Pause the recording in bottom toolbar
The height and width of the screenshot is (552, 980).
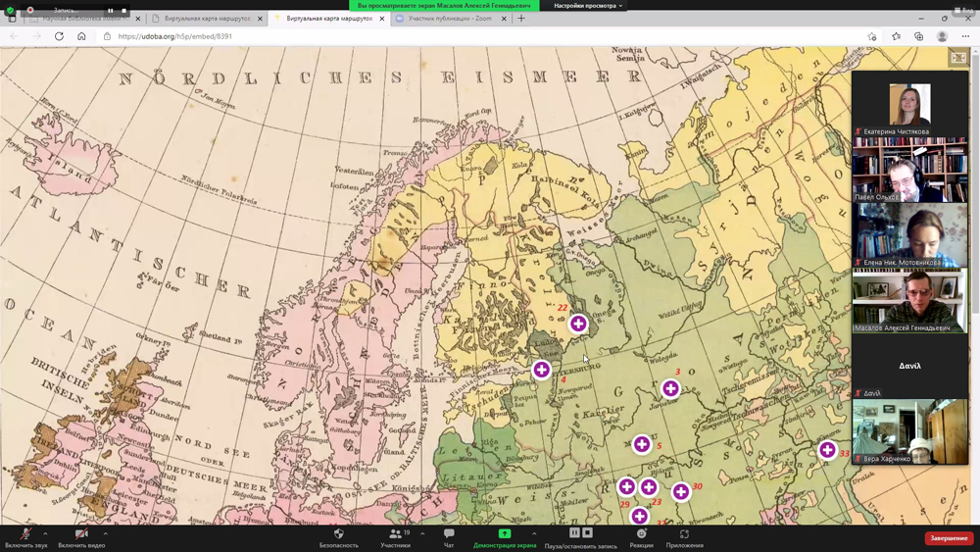click(575, 533)
